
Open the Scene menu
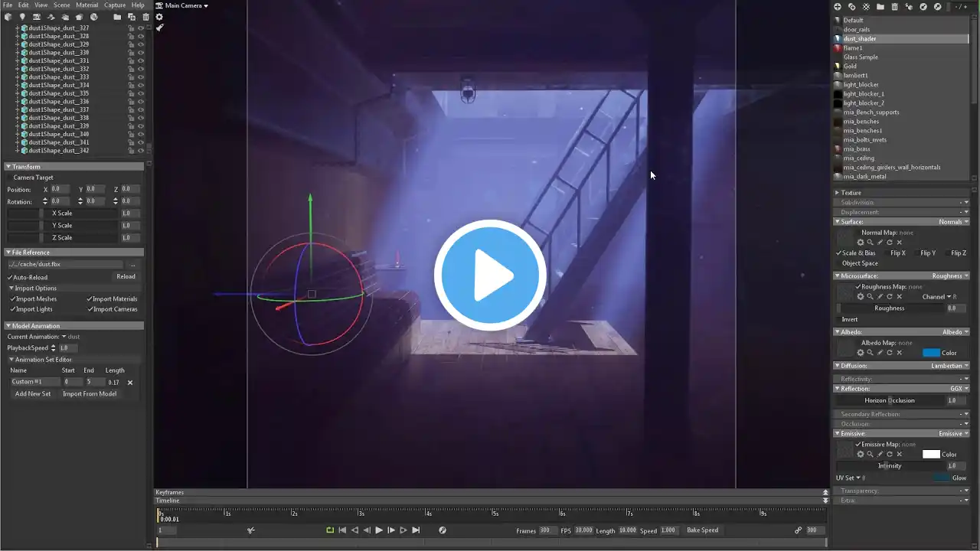[62, 5]
